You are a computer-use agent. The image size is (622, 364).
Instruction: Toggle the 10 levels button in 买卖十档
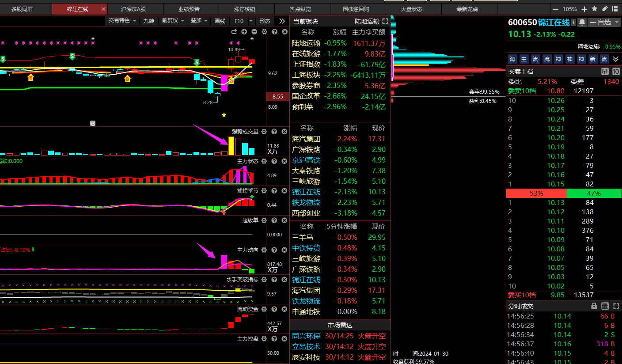click(616, 72)
